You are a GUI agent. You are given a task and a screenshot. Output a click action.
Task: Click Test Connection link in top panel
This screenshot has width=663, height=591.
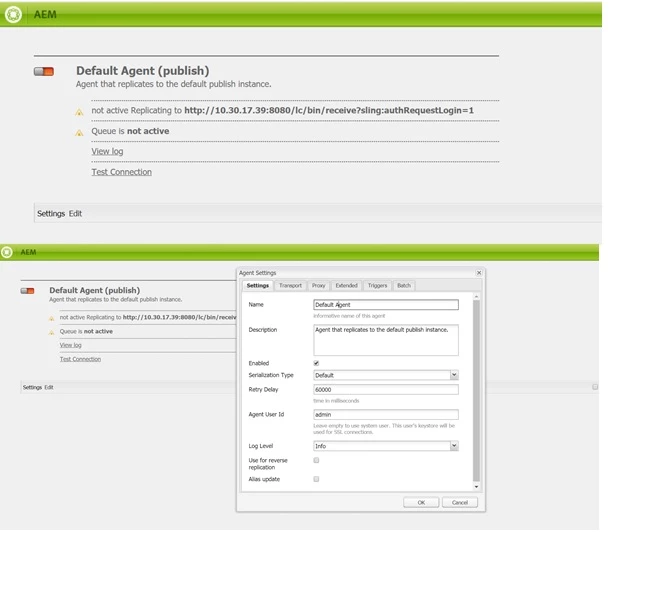[122, 172]
